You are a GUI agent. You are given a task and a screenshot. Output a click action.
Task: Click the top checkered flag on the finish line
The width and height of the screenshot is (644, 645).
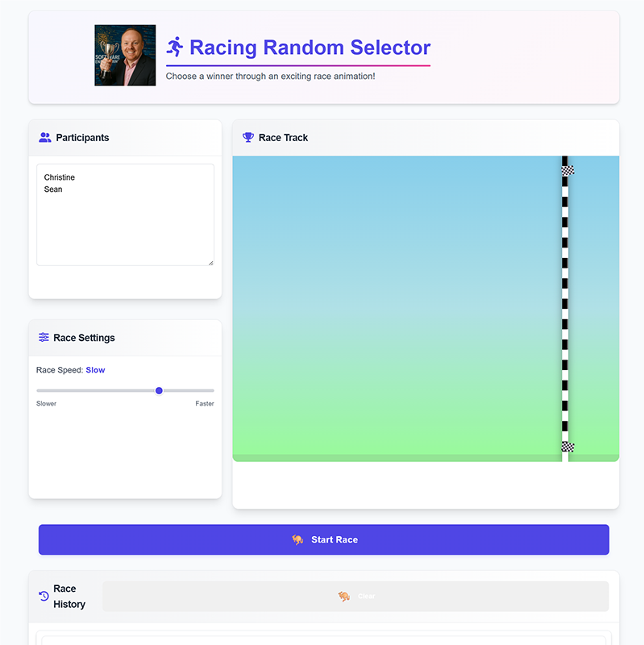[568, 170]
